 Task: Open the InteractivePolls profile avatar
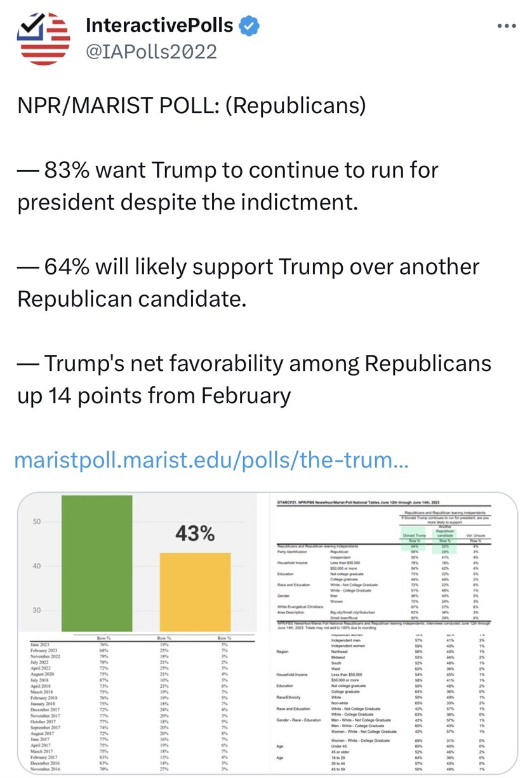tap(43, 37)
